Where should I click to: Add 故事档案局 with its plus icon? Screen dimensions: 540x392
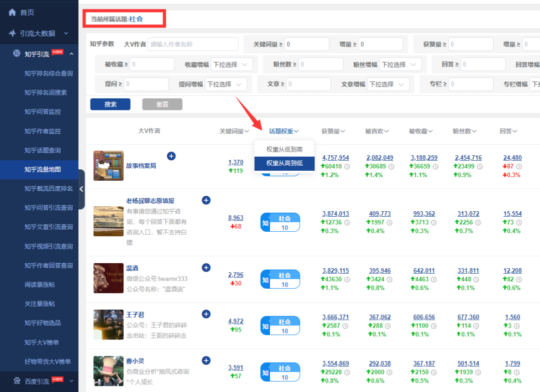[171, 156]
